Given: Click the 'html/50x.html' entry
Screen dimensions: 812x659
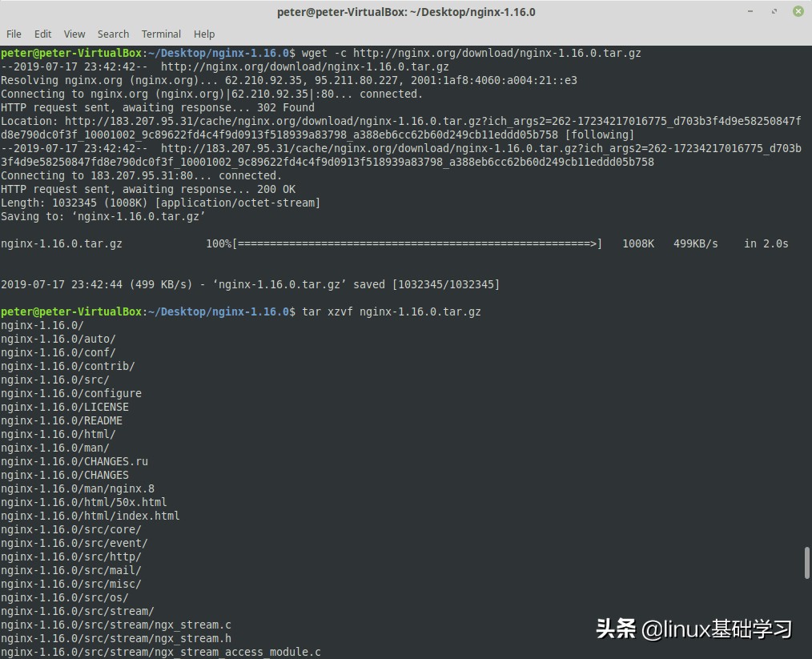Looking at the screenshot, I should (x=84, y=502).
